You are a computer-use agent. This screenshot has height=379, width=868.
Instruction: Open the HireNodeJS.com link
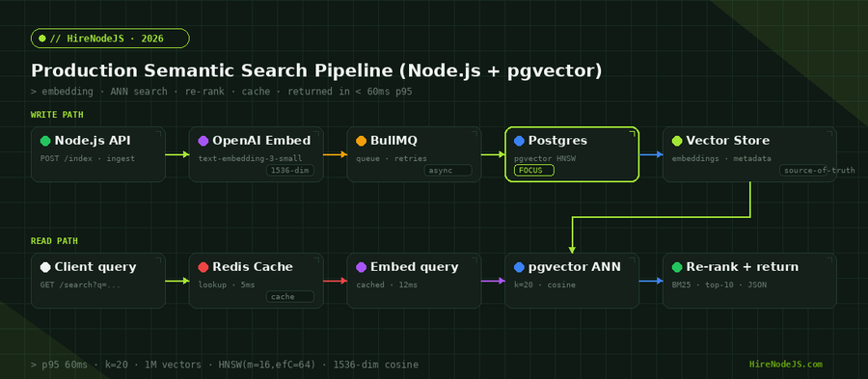[785, 365]
